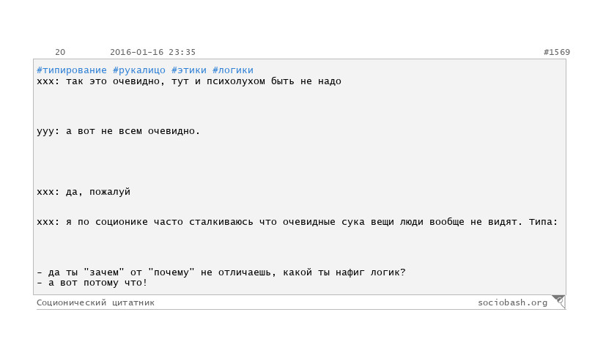Click the line 'ххх: я по соционике часто сталкиваюсь'
Screen dimensions: 595x364
297,222
